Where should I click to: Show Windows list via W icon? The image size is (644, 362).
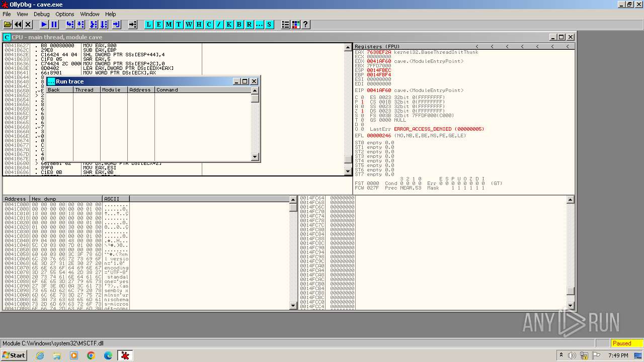click(189, 24)
